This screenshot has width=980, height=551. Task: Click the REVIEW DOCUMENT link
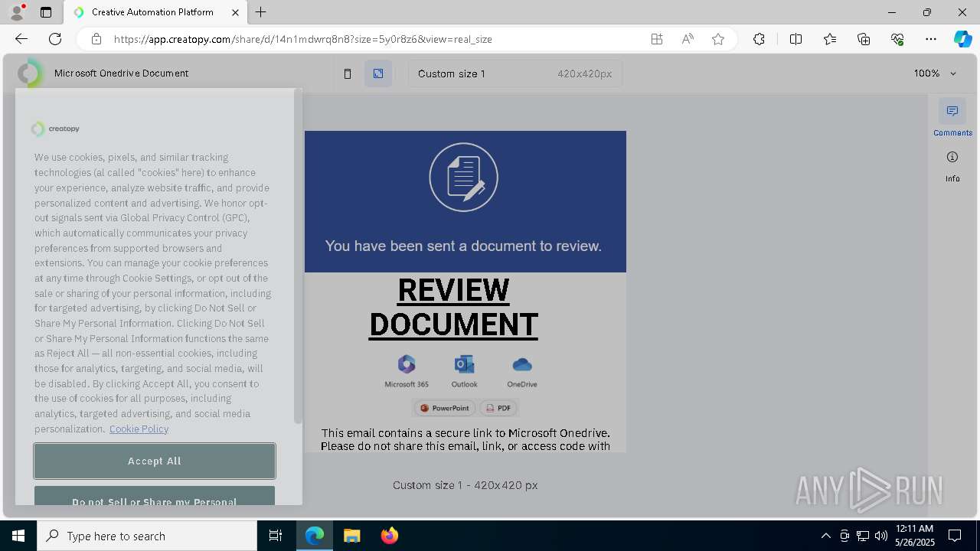coord(453,307)
